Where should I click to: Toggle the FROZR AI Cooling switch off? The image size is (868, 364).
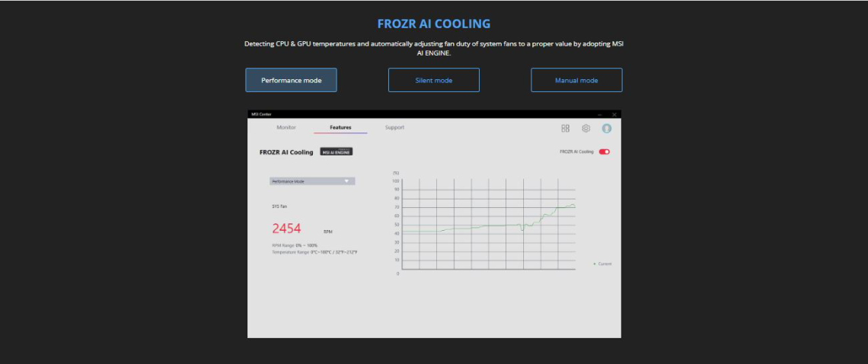pos(604,152)
